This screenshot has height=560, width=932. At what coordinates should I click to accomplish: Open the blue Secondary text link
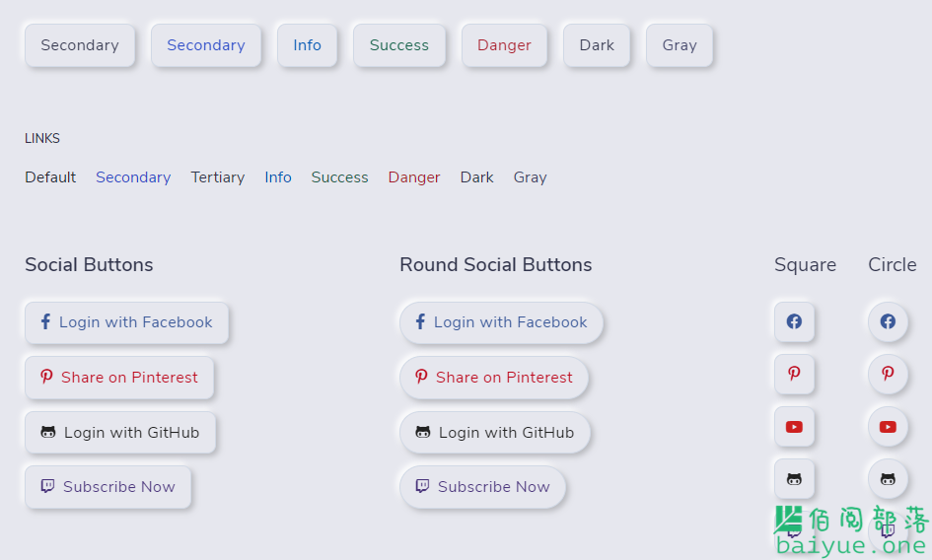[x=133, y=177]
